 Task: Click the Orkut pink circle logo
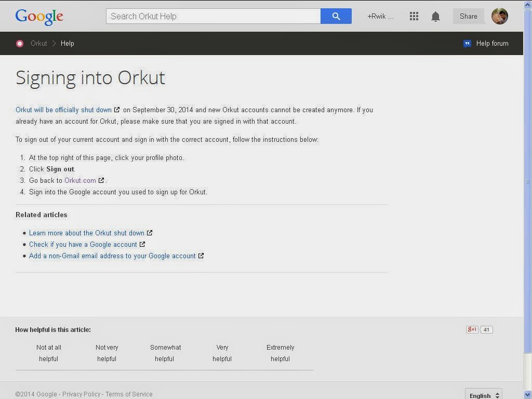pyautogui.click(x=20, y=44)
